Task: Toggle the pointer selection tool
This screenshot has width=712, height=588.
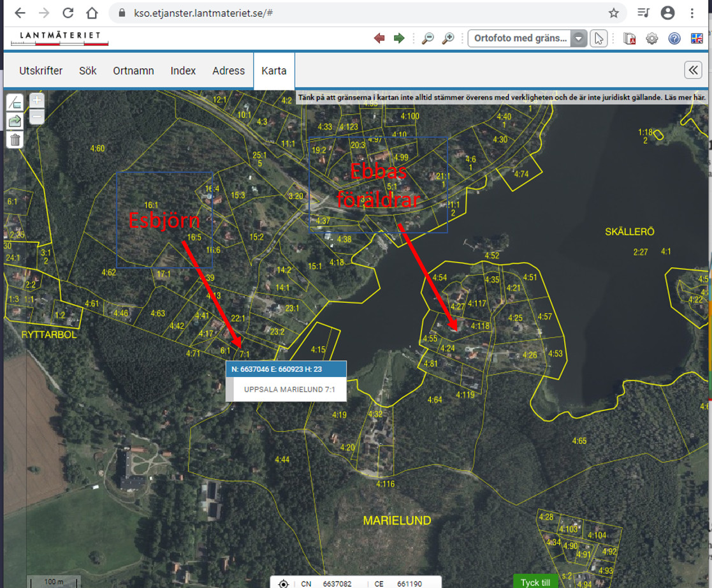Action: pyautogui.click(x=598, y=38)
